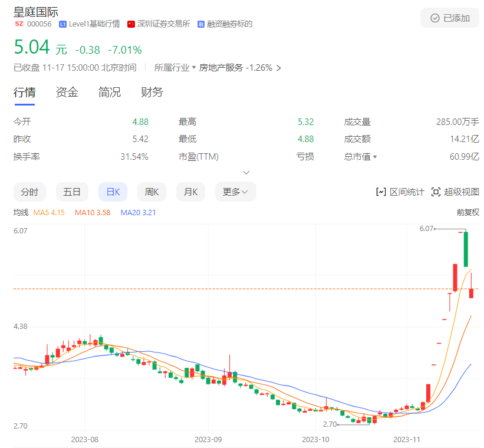Open 超级视图 fullscreen view
Viewport: 484px width, 448px height.
coord(455,192)
